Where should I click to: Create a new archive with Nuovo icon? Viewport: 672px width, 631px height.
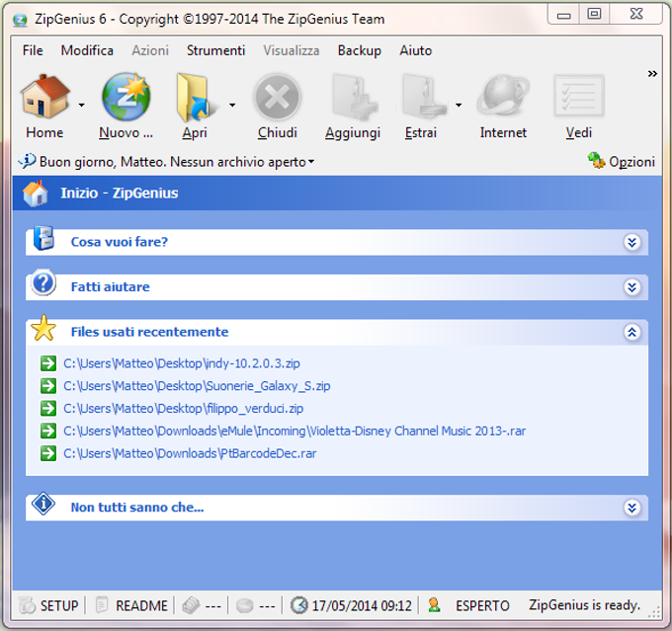pyautogui.click(x=126, y=97)
